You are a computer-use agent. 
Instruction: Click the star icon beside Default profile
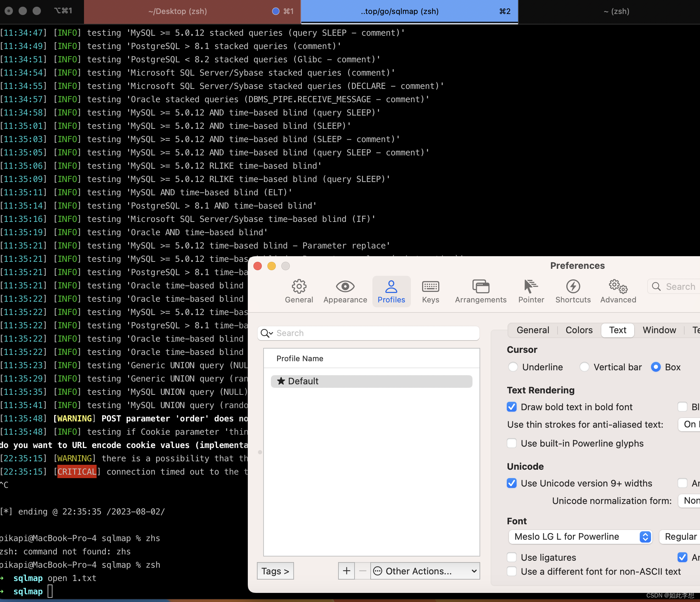pos(281,381)
